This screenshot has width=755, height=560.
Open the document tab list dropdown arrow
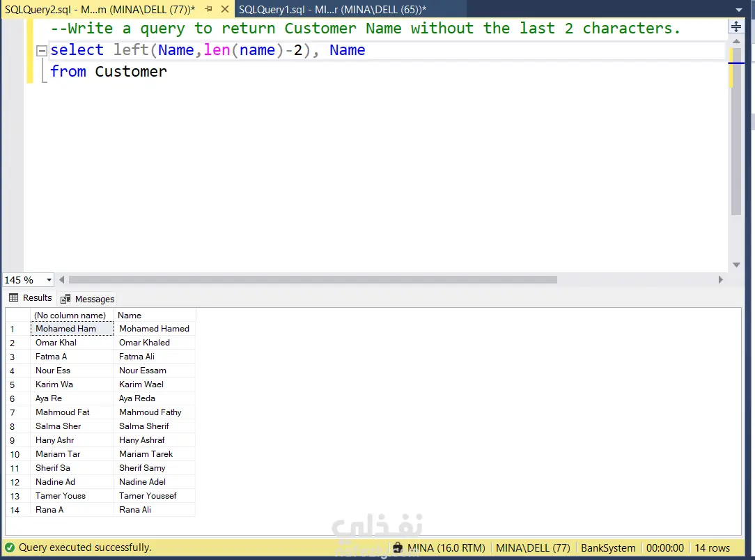tap(738, 10)
